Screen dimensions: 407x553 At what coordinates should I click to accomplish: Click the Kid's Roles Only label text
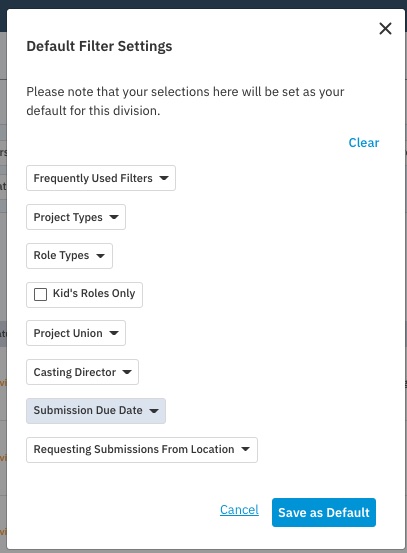(94, 293)
